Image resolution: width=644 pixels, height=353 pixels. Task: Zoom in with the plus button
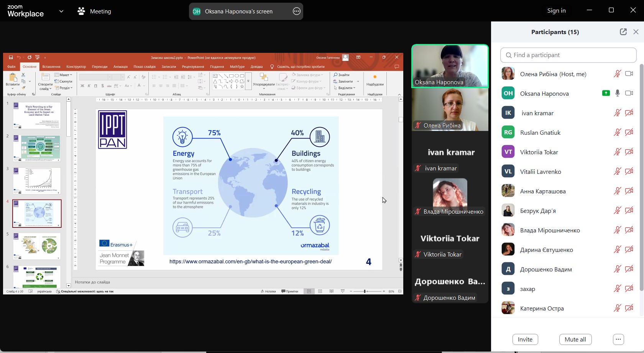pyautogui.click(x=384, y=291)
